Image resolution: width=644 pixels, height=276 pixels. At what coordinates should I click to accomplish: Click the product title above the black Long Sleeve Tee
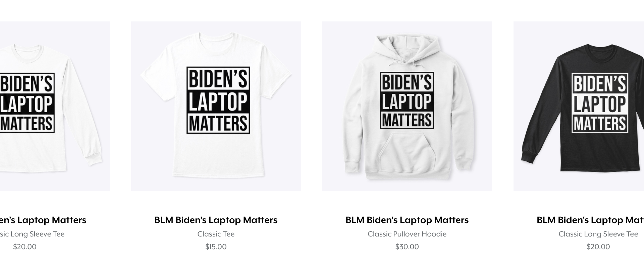point(590,220)
